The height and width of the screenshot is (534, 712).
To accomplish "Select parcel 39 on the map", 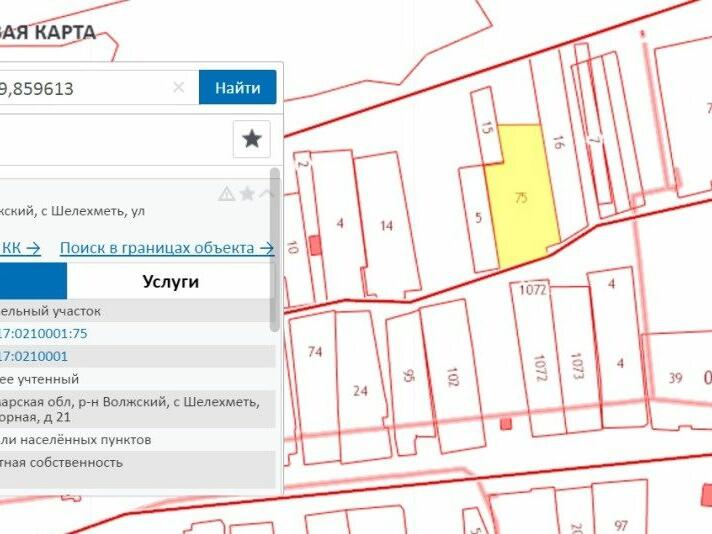I will point(675,378).
